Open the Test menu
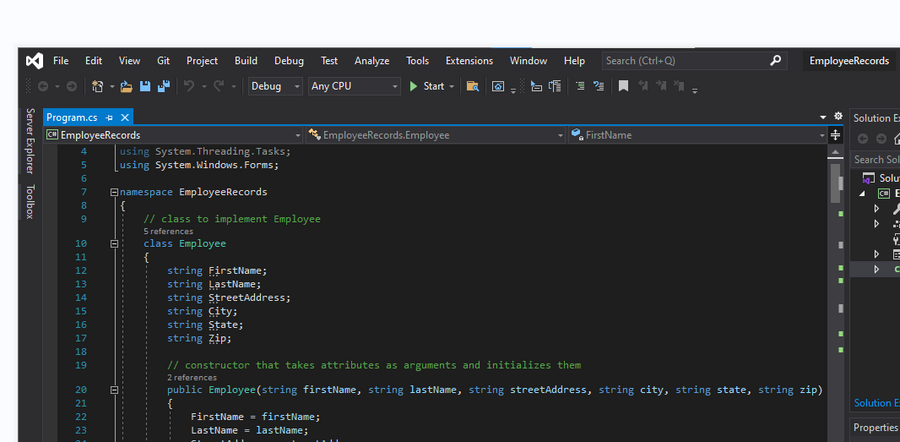The width and height of the screenshot is (900, 442). pyautogui.click(x=329, y=61)
